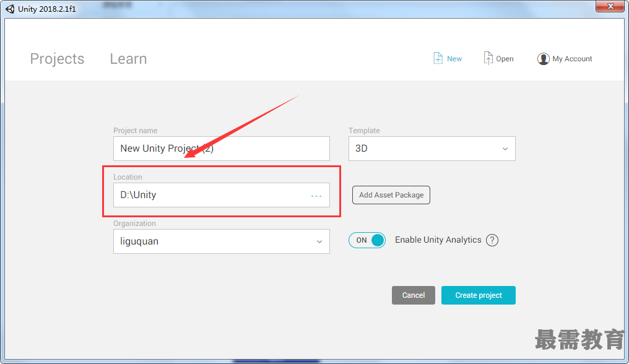This screenshot has width=629, height=364.
Task: Click the Enable Unity Analytics text
Action: (438, 240)
